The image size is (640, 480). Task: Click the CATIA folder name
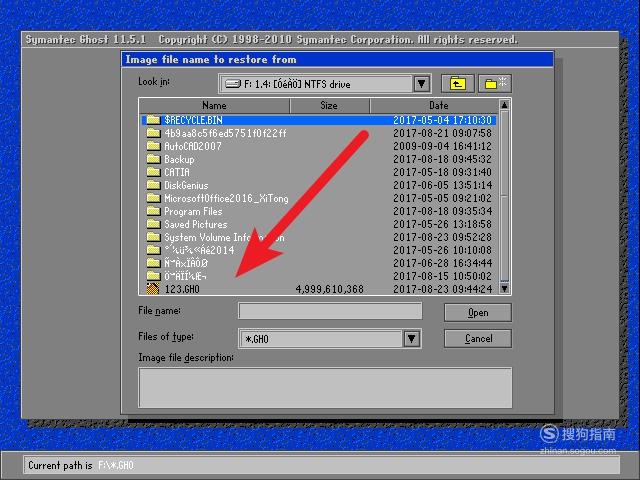click(x=177, y=172)
